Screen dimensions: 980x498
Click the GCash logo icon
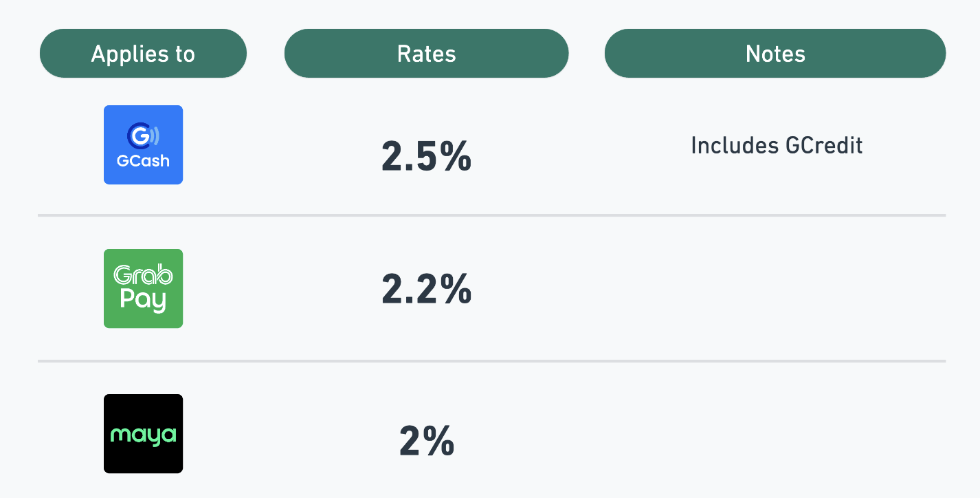[x=143, y=144]
